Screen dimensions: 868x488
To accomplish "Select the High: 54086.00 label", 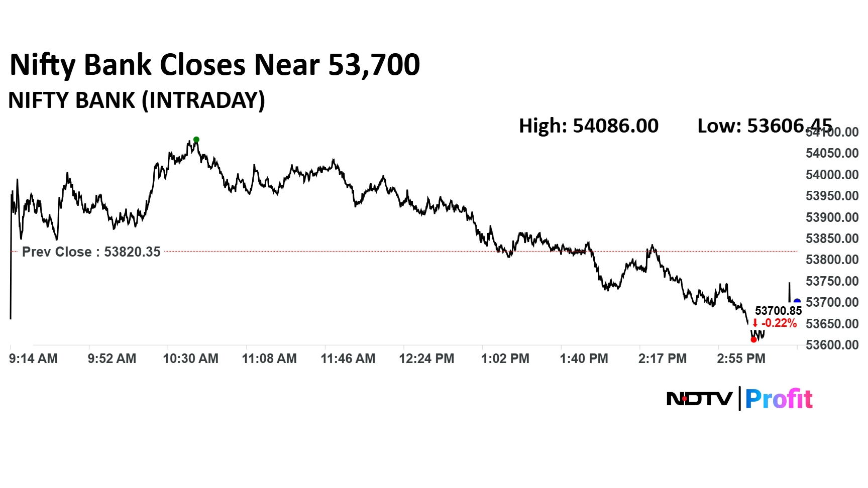I will pyautogui.click(x=588, y=126).
